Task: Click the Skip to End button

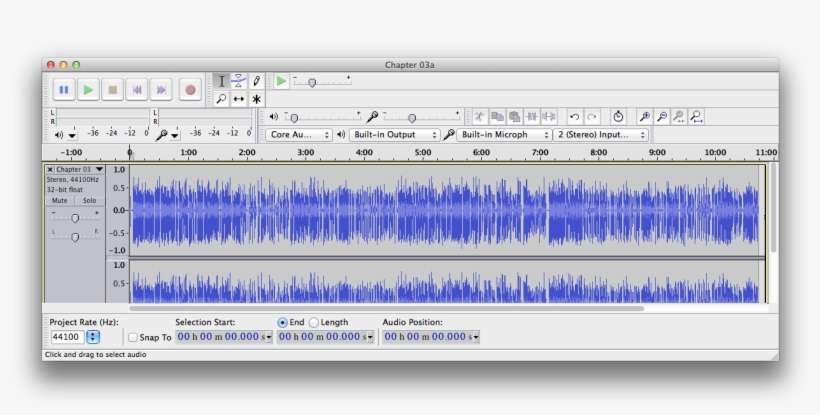Action: tap(160, 90)
